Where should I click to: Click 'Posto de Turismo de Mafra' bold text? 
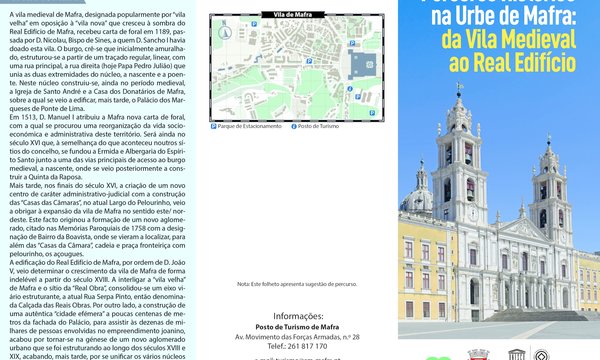coord(297,327)
